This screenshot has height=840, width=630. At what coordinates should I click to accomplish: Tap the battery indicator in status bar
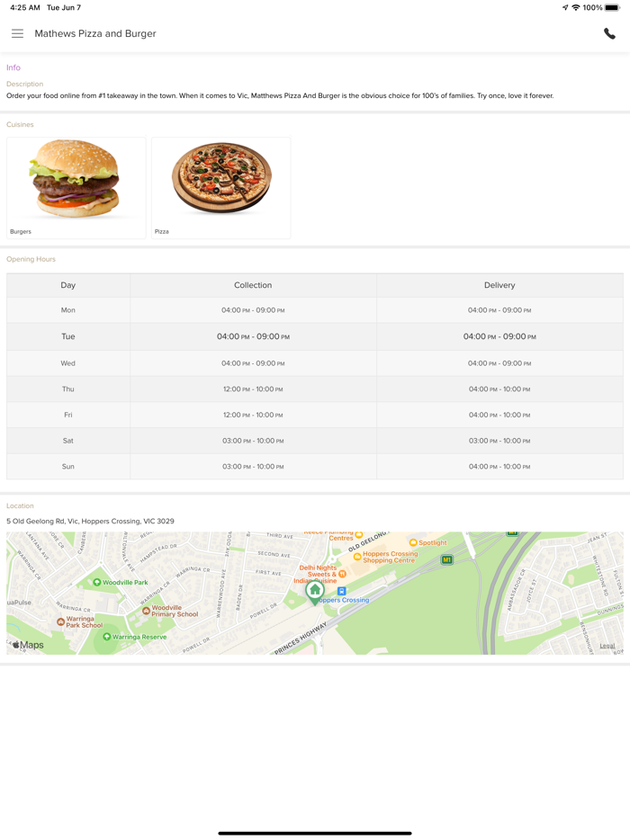(x=612, y=7)
